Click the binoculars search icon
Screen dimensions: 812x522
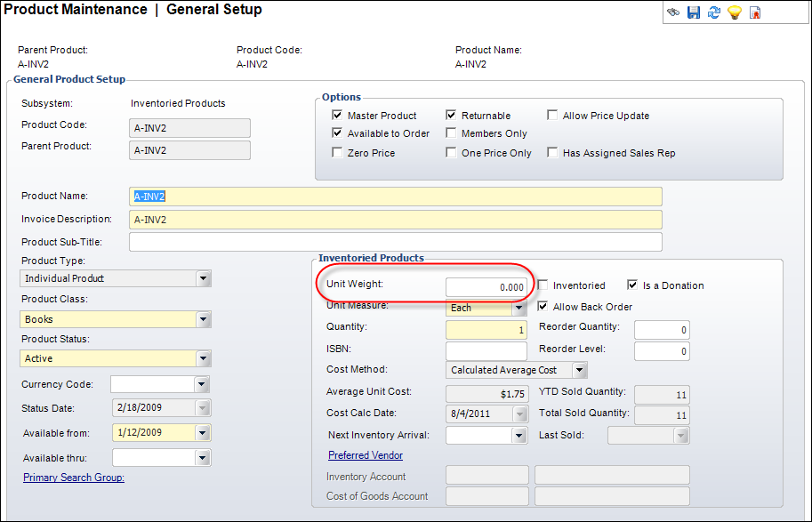pos(673,12)
